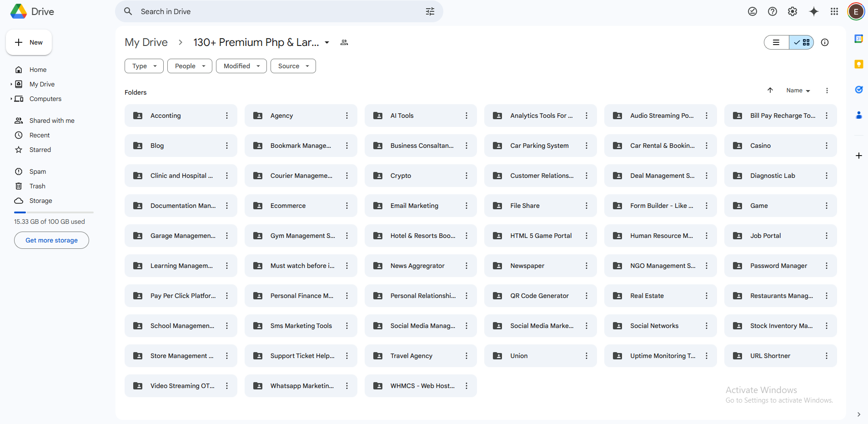Open the Google account avatar
The image size is (868, 424).
pyautogui.click(x=856, y=11)
